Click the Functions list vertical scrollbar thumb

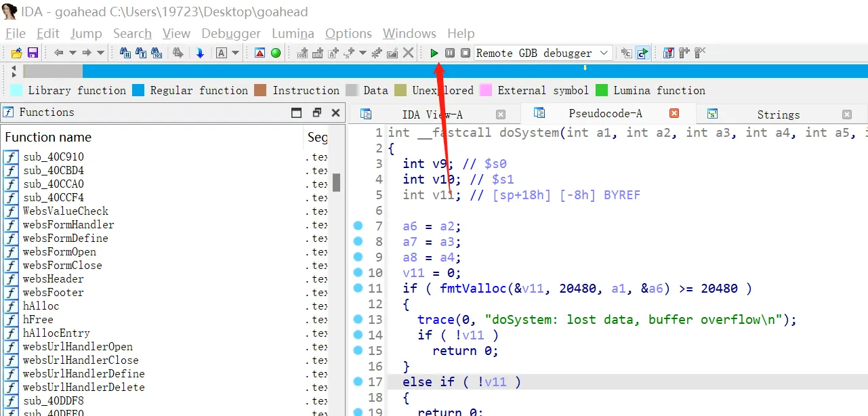coord(336,182)
